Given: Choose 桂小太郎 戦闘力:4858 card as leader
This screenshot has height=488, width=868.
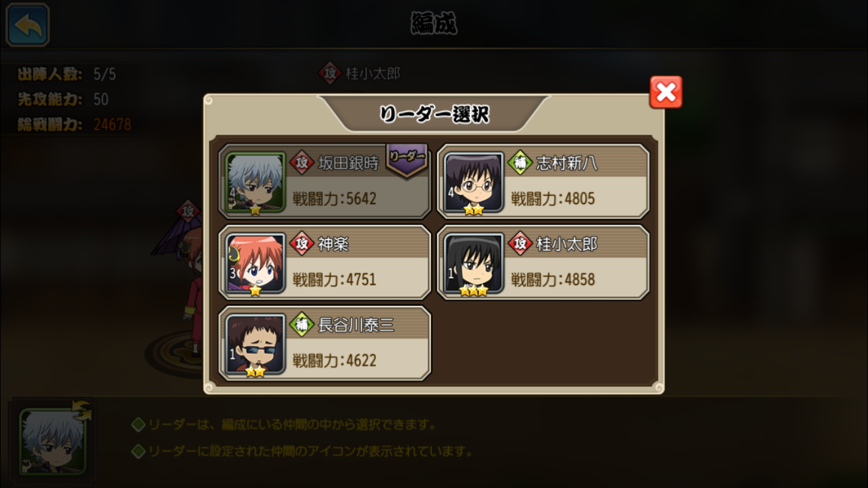Looking at the screenshot, I should point(543,262).
